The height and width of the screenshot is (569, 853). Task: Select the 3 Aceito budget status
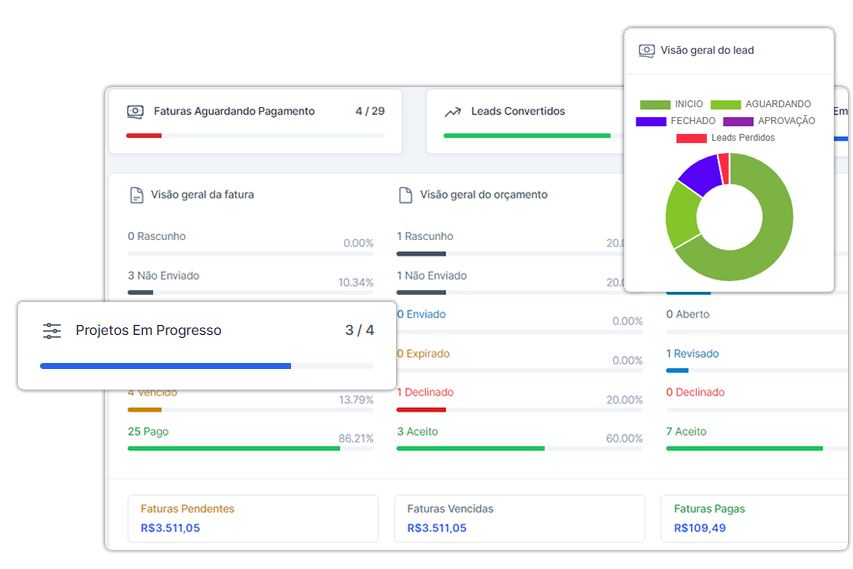pyautogui.click(x=417, y=432)
